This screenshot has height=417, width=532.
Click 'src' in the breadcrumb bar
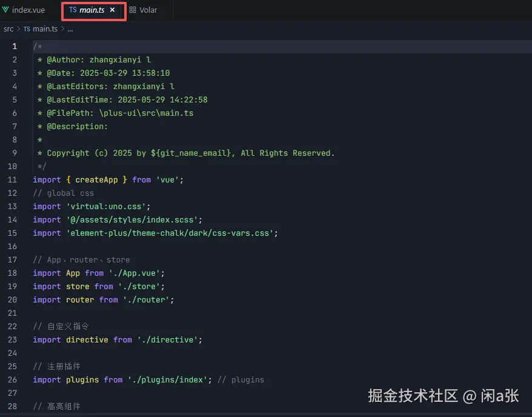(x=8, y=28)
